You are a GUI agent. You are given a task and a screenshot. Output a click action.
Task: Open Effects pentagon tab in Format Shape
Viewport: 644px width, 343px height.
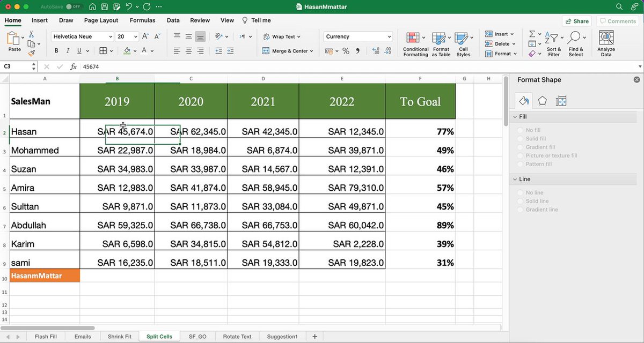click(543, 101)
